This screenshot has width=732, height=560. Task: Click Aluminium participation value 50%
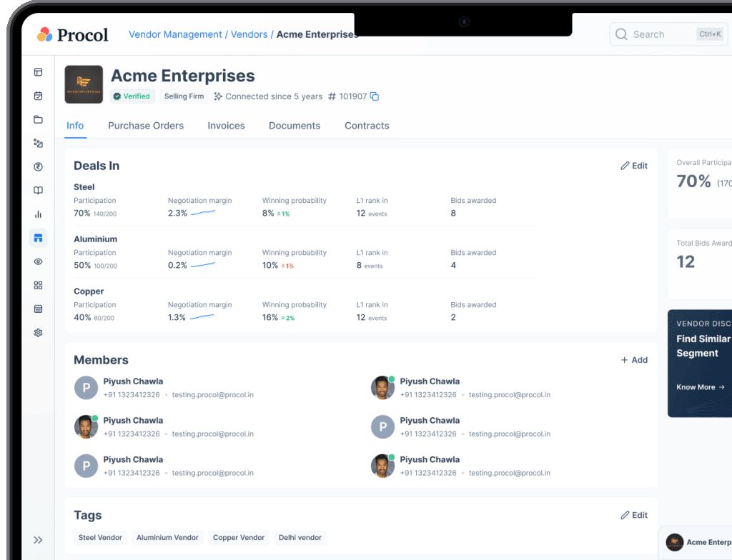coord(81,265)
